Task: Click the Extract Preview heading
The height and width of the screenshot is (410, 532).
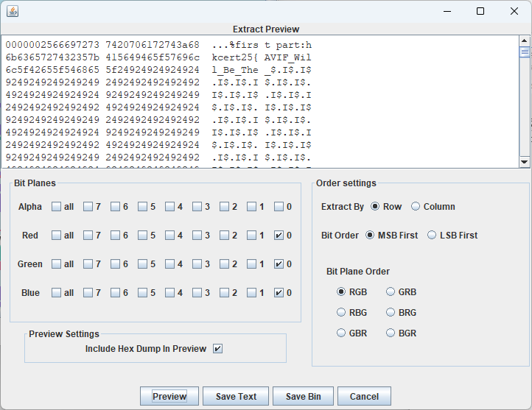Action: (x=266, y=29)
